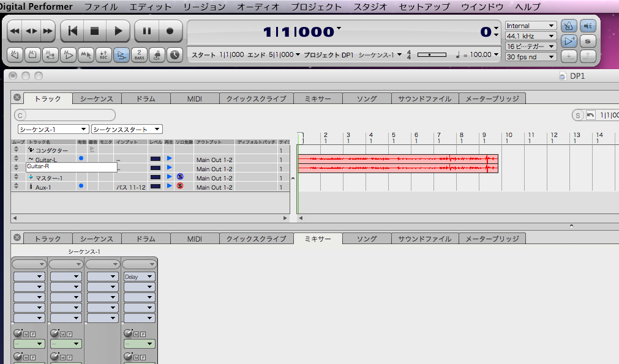Click the Record transport button
This screenshot has width=619, height=364.
click(170, 31)
